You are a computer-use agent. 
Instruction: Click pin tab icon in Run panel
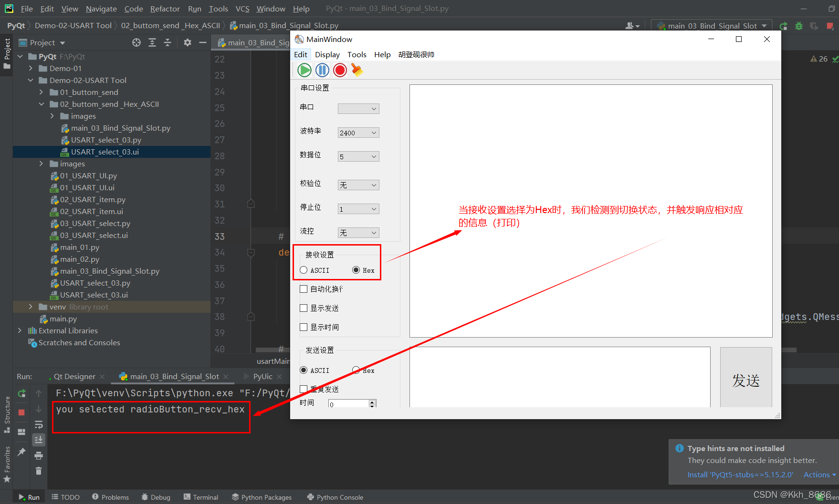(21, 452)
